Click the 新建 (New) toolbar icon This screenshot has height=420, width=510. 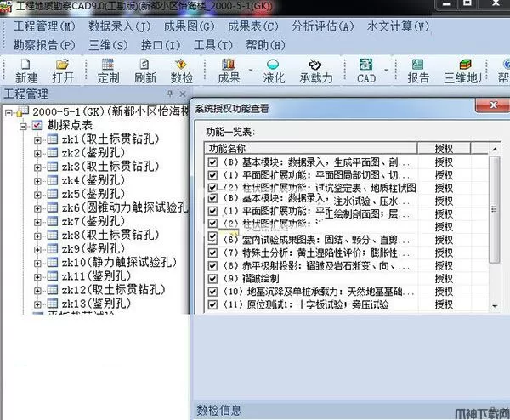(25, 65)
